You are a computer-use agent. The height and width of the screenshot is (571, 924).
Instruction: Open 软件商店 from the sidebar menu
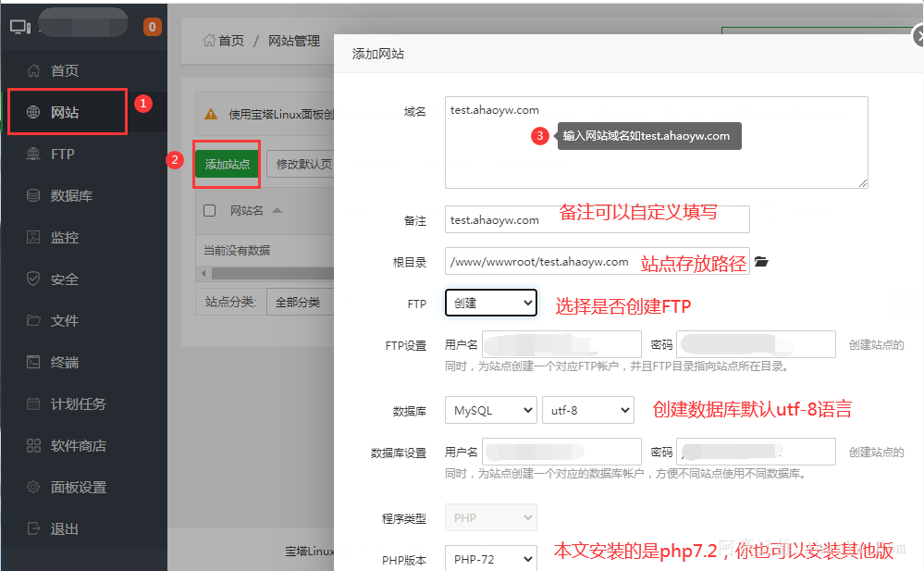pyautogui.click(x=78, y=446)
